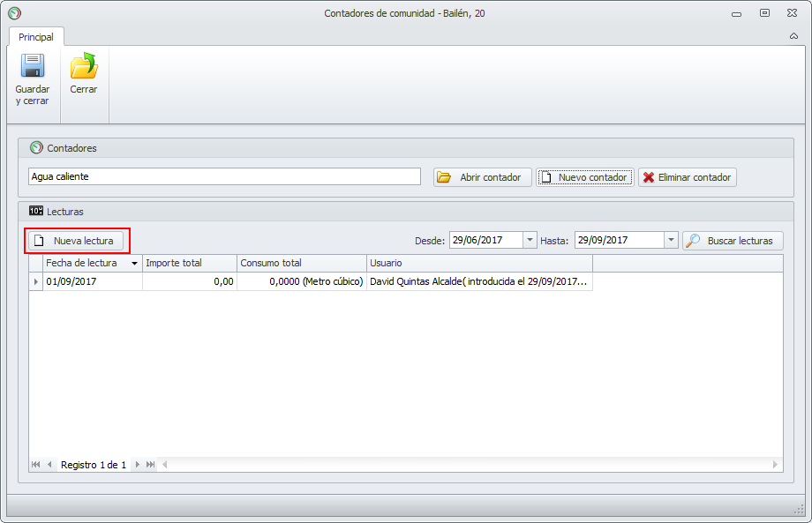Click the Nuevo contador button

coord(584,177)
